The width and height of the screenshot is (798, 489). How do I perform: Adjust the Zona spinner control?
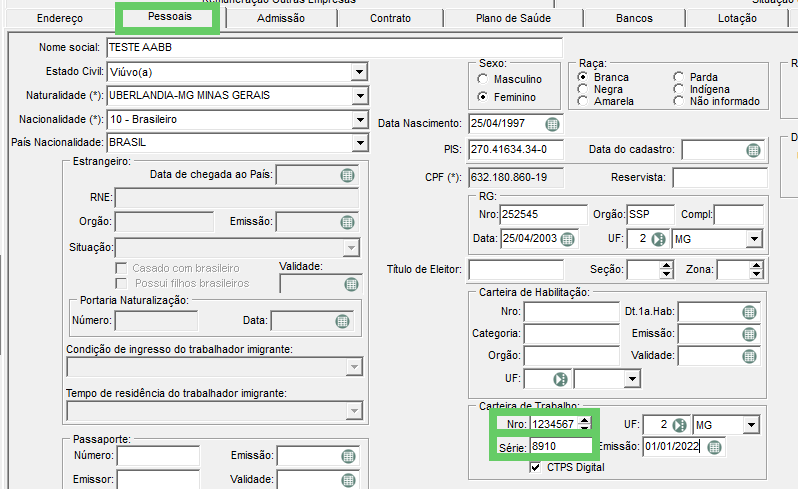coord(756,270)
